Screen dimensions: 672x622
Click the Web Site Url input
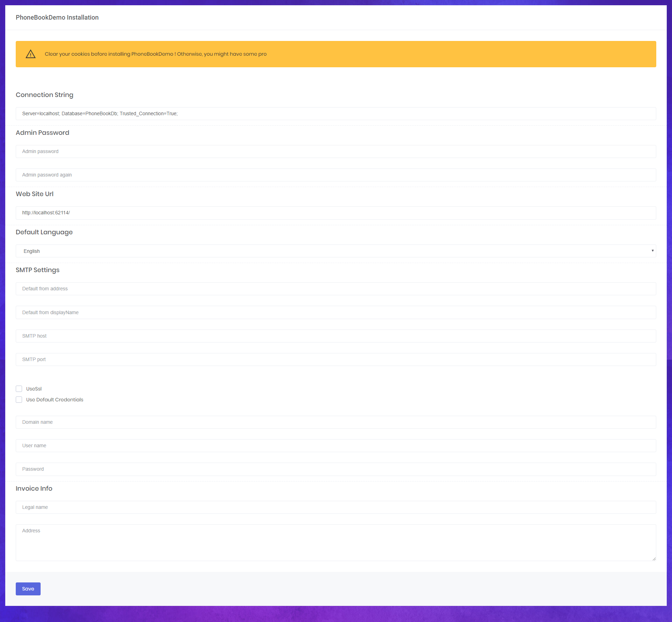[x=336, y=213]
